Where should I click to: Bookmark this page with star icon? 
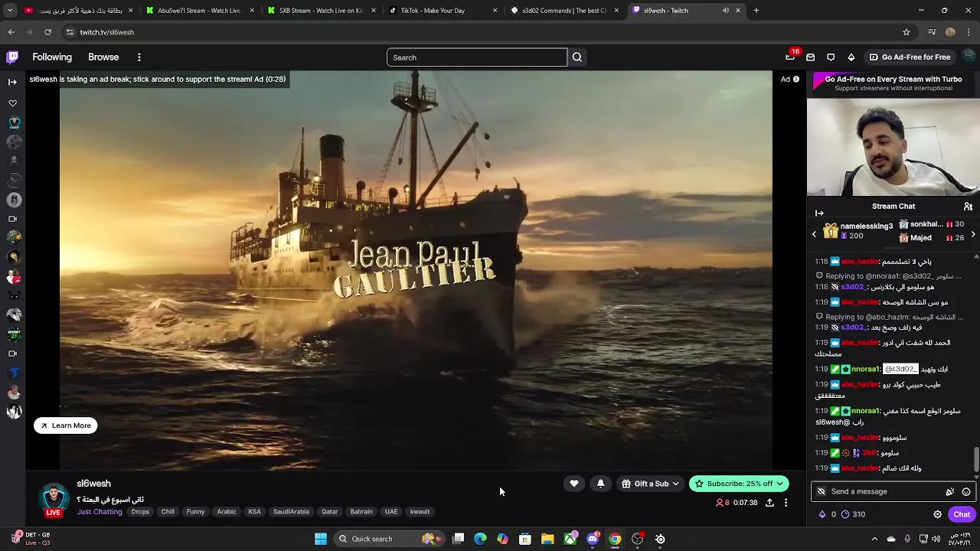click(x=906, y=32)
